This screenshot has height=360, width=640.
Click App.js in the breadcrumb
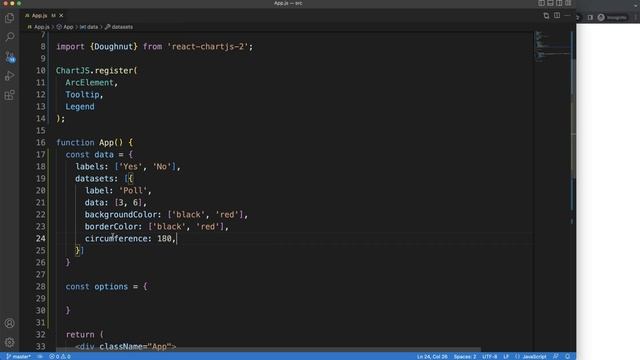(x=42, y=27)
